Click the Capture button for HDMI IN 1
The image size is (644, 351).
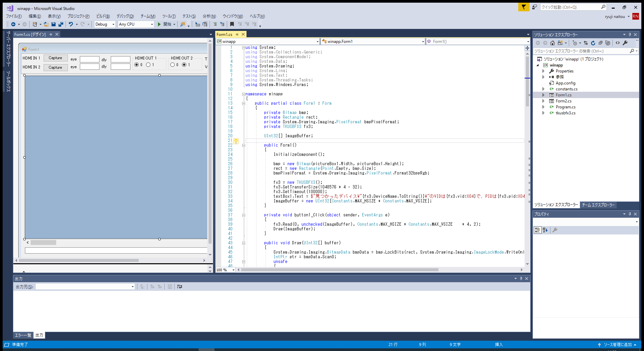click(56, 58)
